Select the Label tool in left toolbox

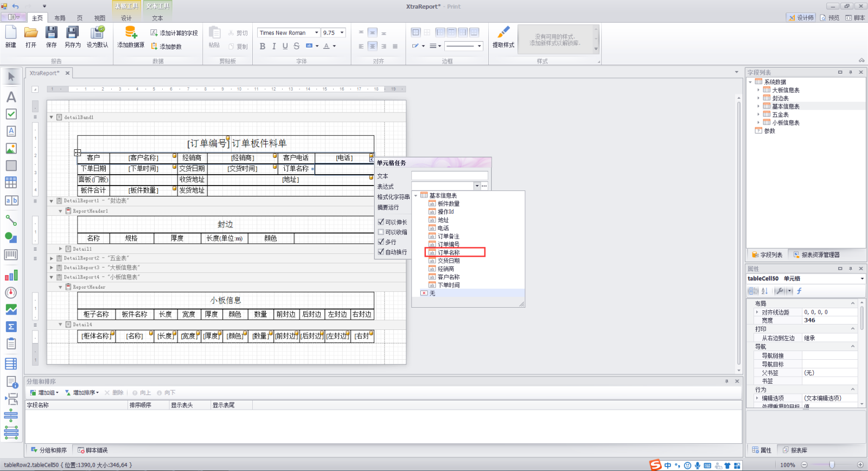pos(11,97)
